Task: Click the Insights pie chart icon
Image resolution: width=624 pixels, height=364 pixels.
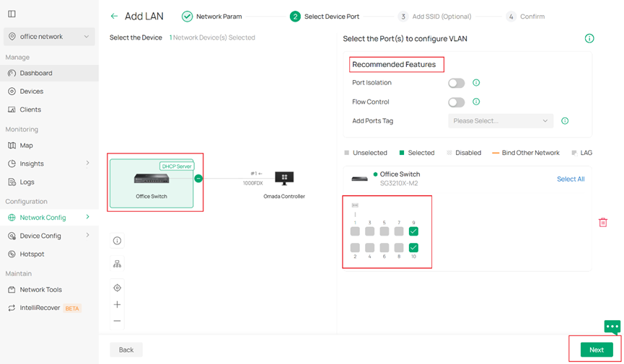Action: click(x=12, y=164)
